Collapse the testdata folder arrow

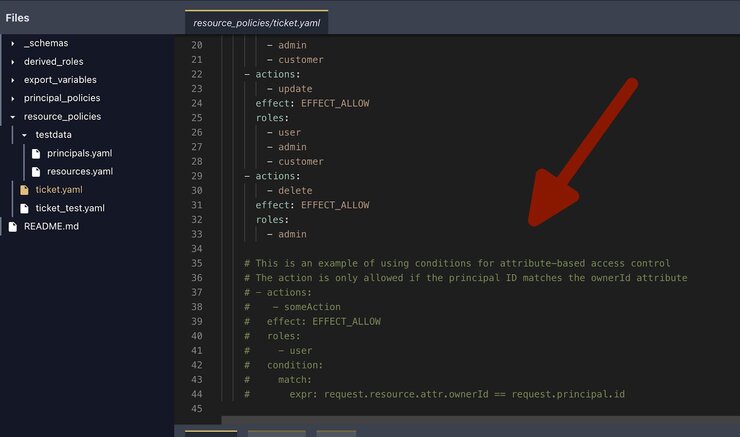[x=25, y=135]
